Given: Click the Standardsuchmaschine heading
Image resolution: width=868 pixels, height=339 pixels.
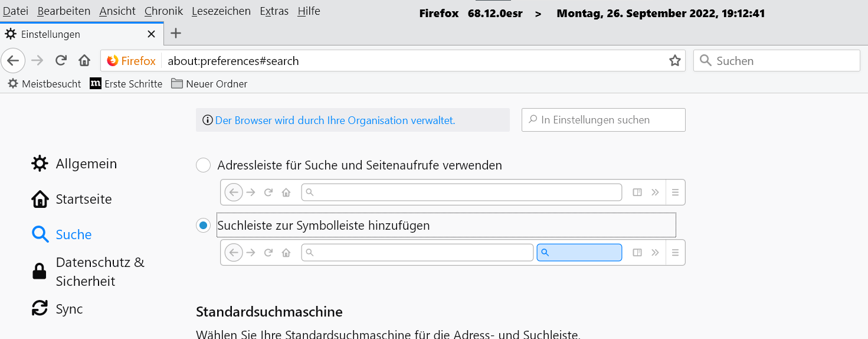Looking at the screenshot, I should point(269,311).
